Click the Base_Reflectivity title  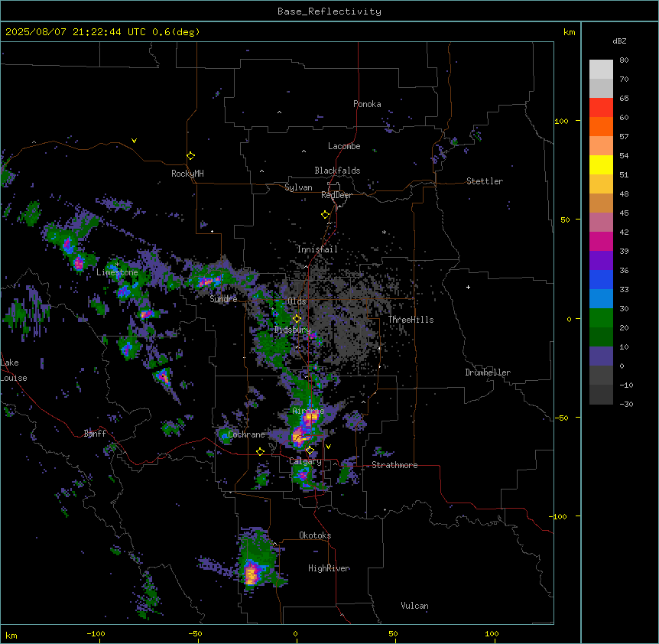pyautogui.click(x=329, y=11)
